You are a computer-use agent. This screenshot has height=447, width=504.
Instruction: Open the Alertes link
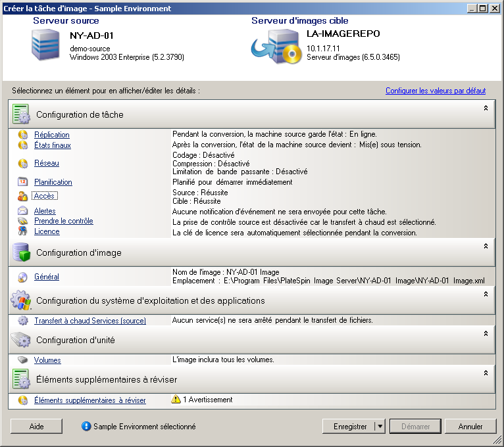click(45, 211)
